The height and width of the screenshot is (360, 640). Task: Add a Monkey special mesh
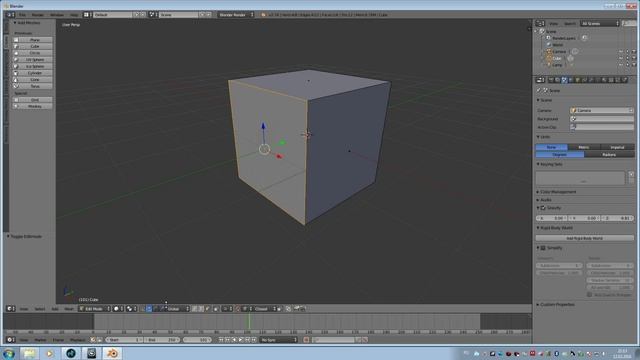click(32, 106)
